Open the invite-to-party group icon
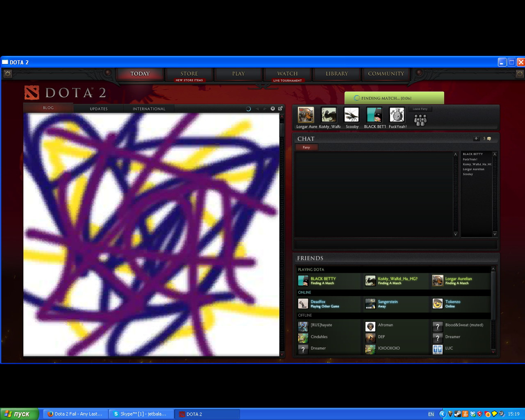The width and height of the screenshot is (525, 420). coord(420,120)
